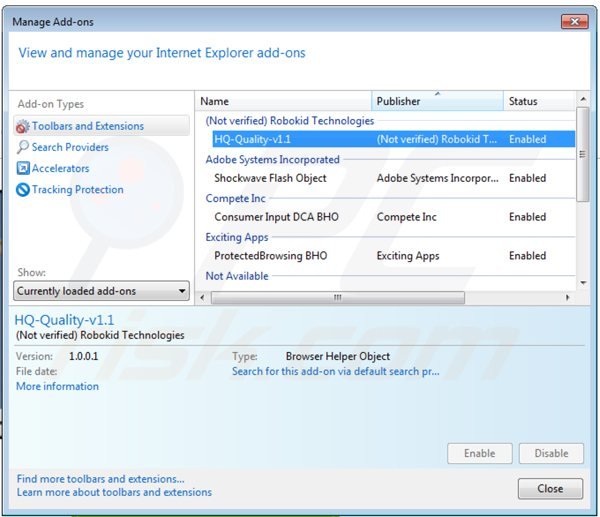Click the 'Not Available' group header
This screenshot has height=517, width=600.
point(237,276)
